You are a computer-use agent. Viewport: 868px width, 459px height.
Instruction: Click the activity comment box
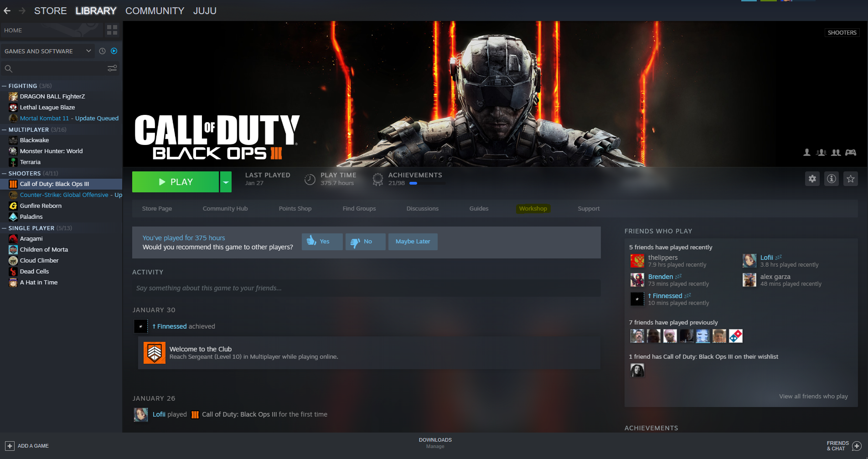(x=367, y=288)
